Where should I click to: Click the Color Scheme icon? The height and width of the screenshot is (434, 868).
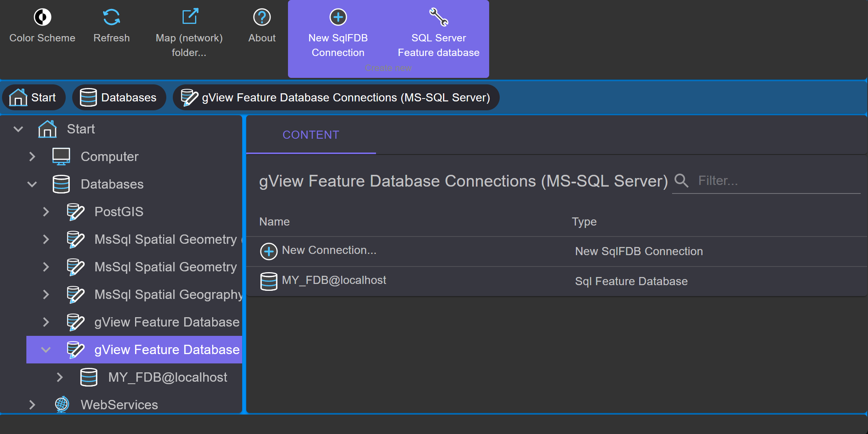tap(43, 17)
